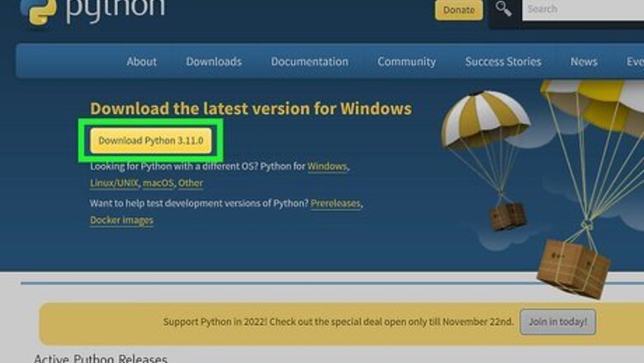Open the Community menu
The width and height of the screenshot is (644, 363).
pyautogui.click(x=406, y=62)
